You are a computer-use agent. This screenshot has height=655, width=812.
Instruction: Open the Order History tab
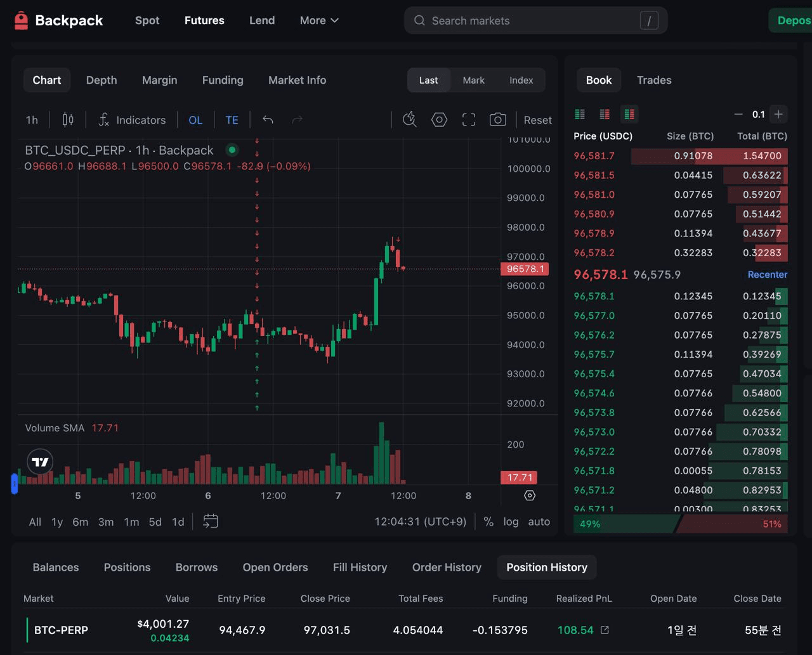pos(447,567)
